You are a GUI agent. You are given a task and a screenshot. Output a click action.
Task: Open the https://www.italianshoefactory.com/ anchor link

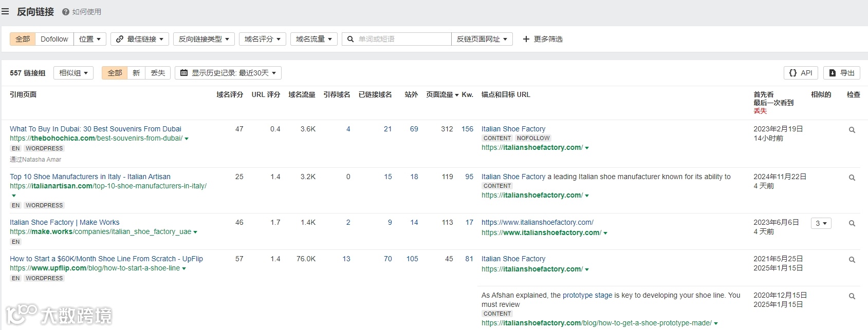(x=538, y=222)
